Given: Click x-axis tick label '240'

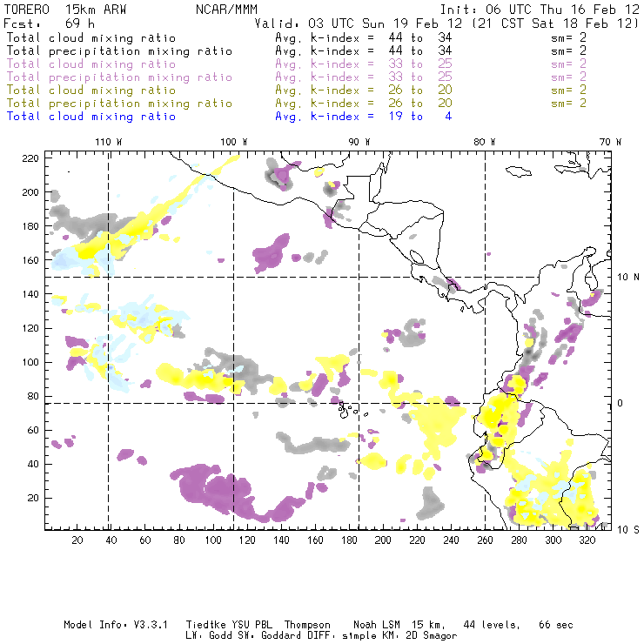Looking at the screenshot, I should pos(451,540).
